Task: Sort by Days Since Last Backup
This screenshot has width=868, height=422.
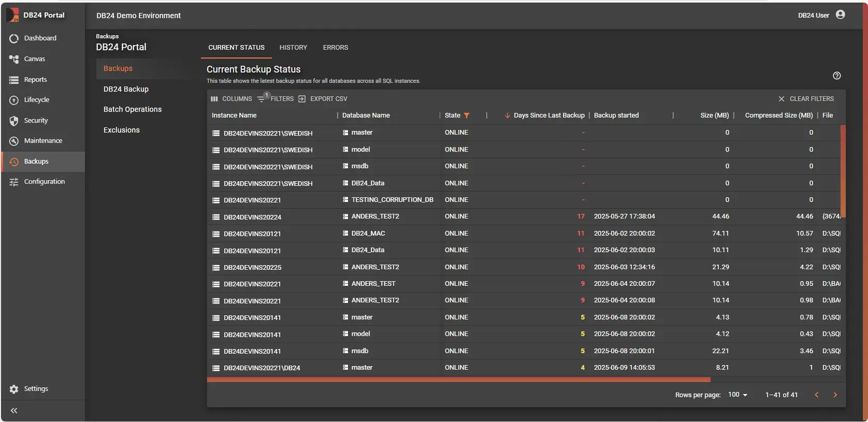Action: pyautogui.click(x=548, y=115)
